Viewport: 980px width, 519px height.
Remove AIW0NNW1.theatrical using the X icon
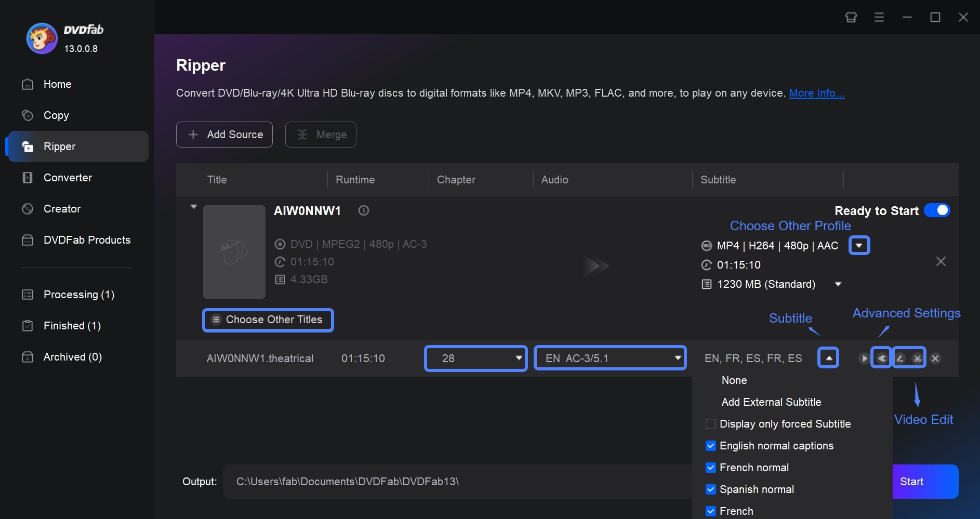[935, 358]
